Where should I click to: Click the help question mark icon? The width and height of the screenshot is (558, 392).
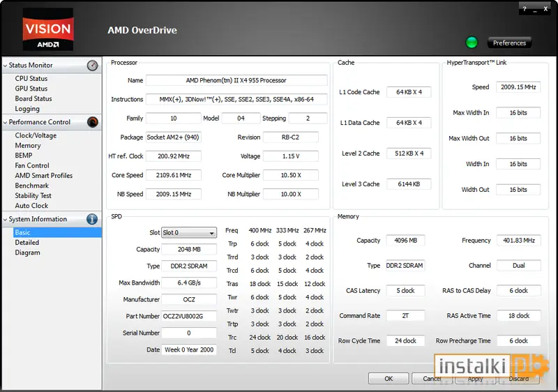pyautogui.click(x=525, y=9)
